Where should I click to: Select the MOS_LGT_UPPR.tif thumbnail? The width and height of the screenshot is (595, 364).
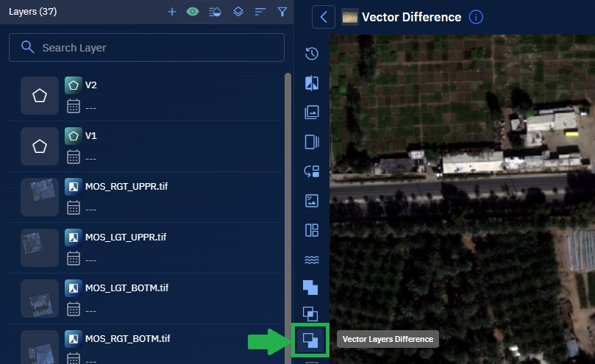(x=40, y=248)
